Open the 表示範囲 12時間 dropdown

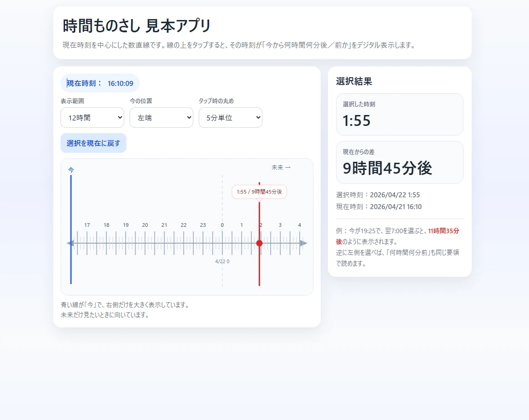coord(92,118)
